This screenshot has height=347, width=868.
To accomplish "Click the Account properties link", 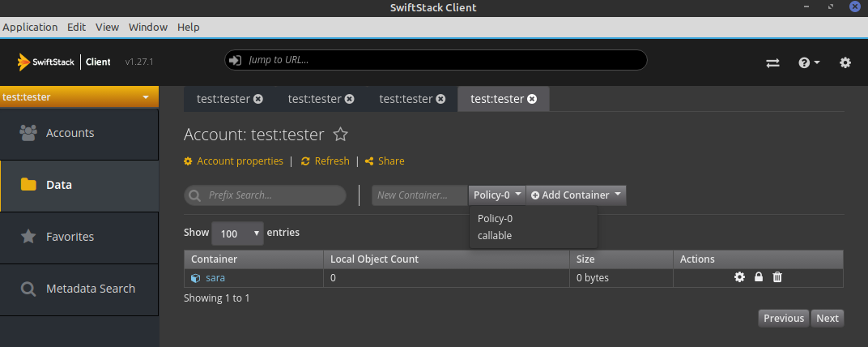I will point(240,161).
